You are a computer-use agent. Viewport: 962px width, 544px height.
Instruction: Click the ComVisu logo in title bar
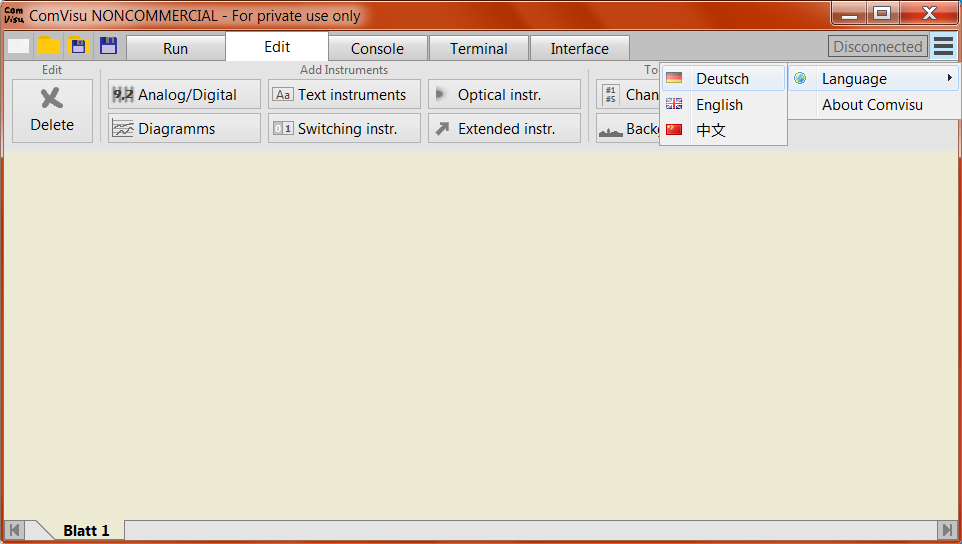point(13,15)
